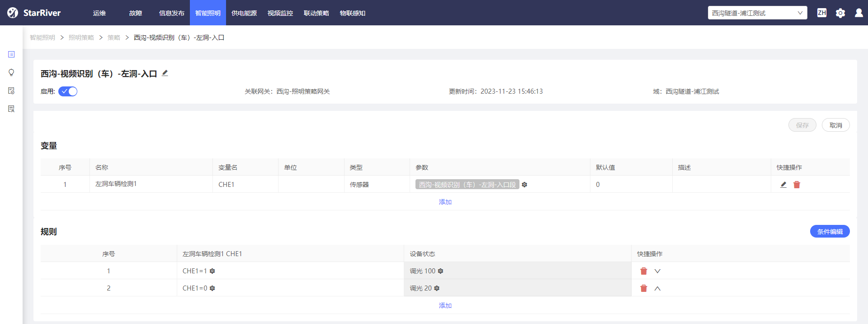This screenshot has width=868, height=324.
Task: Open the user profile icon
Action: 859,13
